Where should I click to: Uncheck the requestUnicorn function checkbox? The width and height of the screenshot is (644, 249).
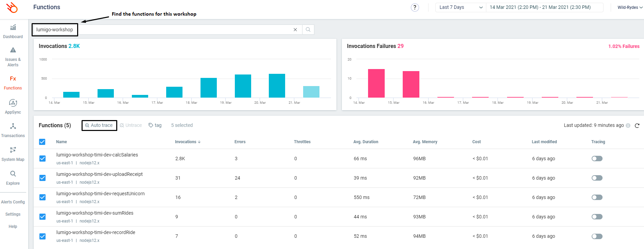pyautogui.click(x=42, y=197)
